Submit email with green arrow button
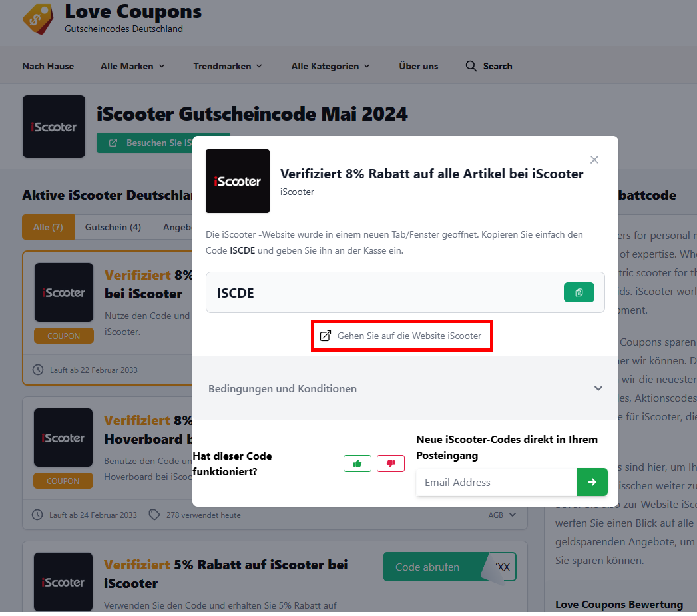 (592, 482)
